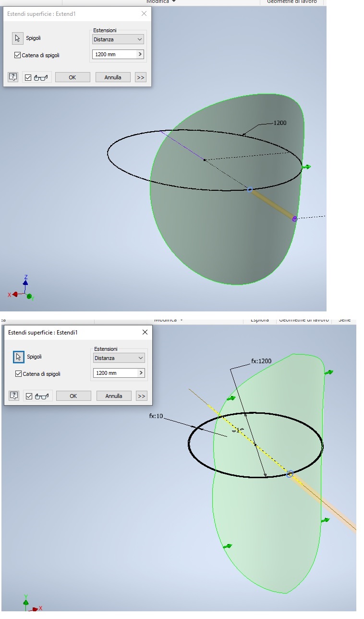Confirm with OK in Extend1 dialog

[73, 77]
